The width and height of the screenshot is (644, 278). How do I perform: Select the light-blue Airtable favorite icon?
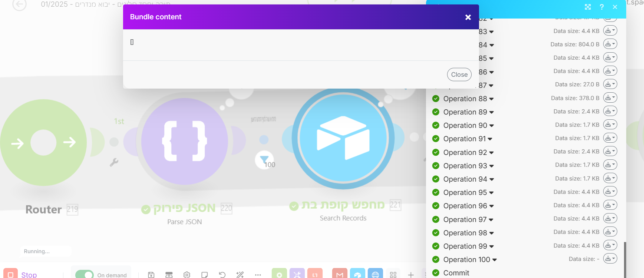pyautogui.click(x=357, y=274)
